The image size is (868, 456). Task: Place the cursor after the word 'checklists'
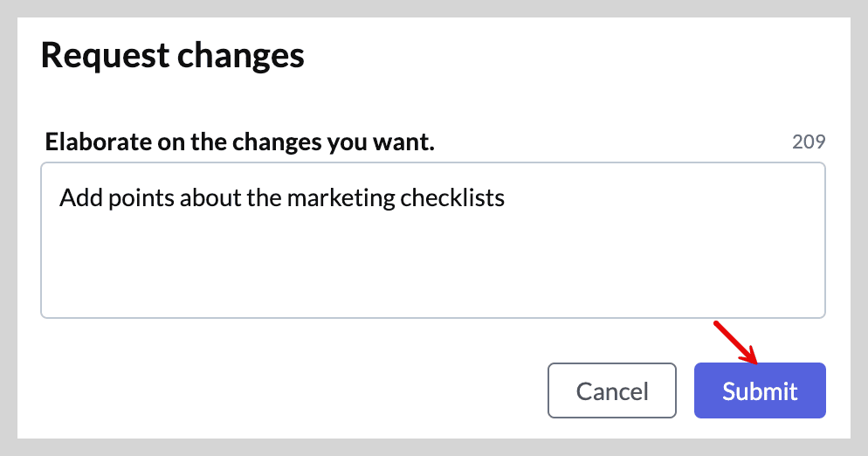[506, 197]
